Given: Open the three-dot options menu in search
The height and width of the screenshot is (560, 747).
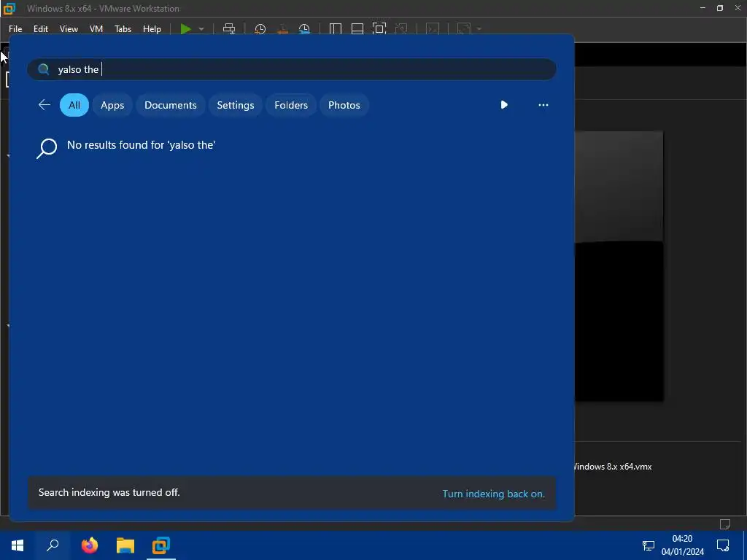Looking at the screenshot, I should [x=543, y=105].
